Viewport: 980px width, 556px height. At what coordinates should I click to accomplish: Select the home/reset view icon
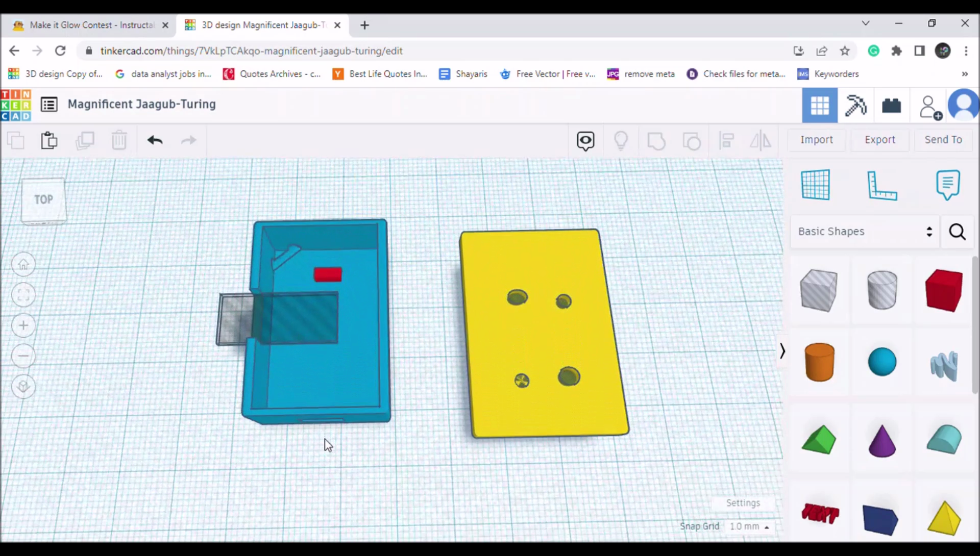[x=23, y=264]
